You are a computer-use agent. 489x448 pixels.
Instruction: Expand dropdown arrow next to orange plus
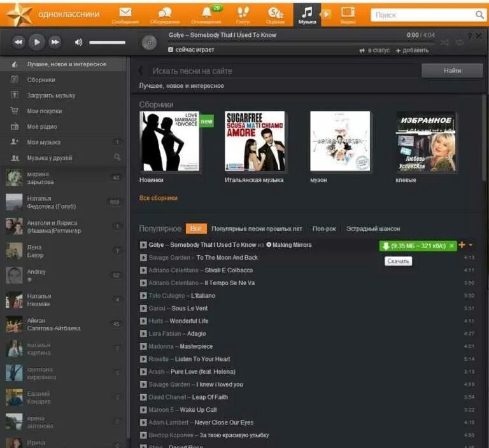pos(471,245)
